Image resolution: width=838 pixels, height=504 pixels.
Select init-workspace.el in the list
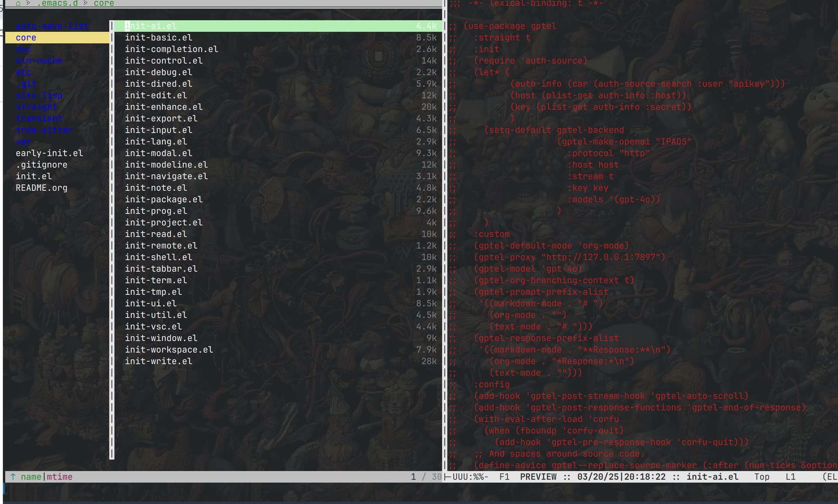pyautogui.click(x=169, y=350)
